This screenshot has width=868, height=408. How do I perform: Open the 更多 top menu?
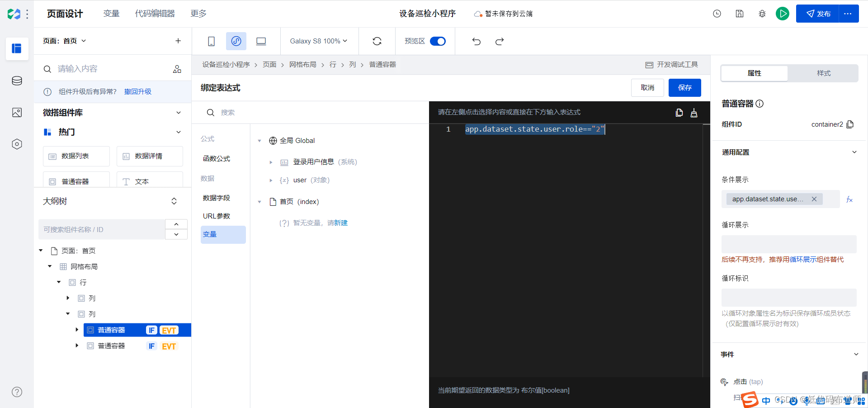(198, 14)
